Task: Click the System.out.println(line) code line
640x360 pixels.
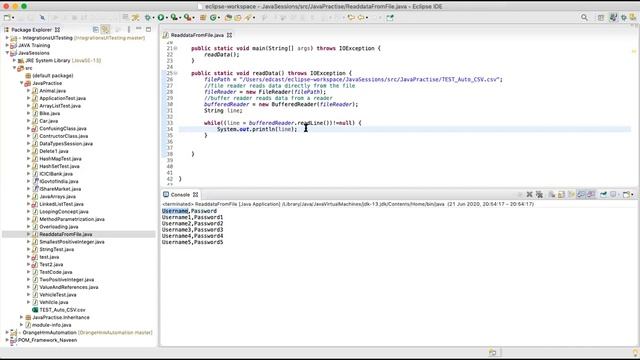Action: pos(257,129)
